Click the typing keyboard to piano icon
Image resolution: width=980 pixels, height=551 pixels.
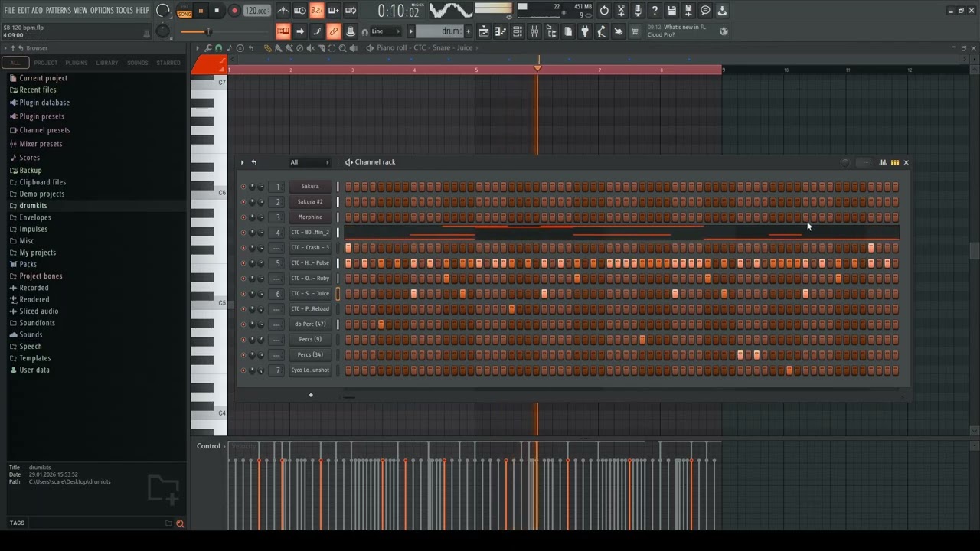coord(283,31)
